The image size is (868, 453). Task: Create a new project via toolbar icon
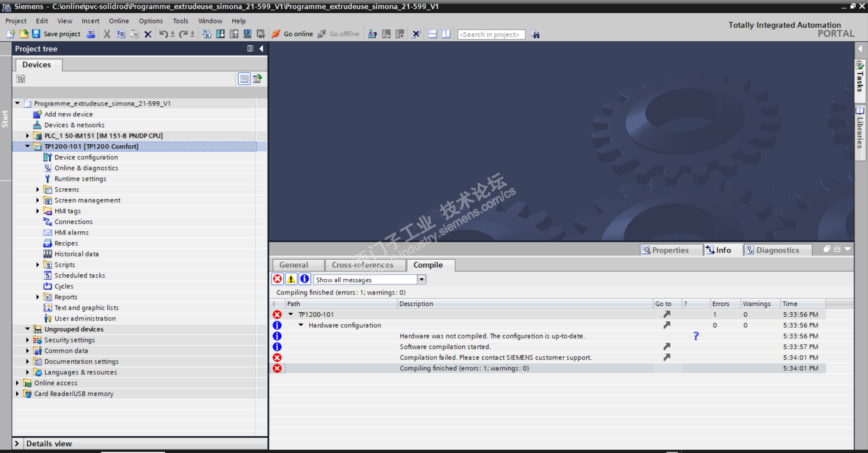10,34
